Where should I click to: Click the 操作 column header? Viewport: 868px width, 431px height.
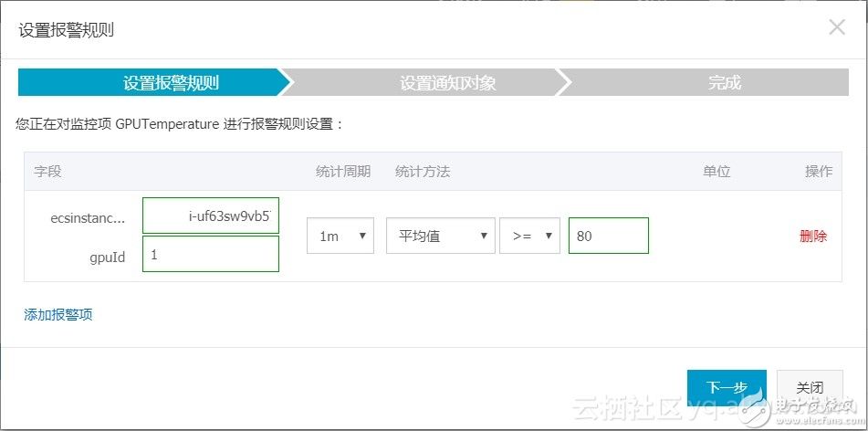pyautogui.click(x=819, y=171)
